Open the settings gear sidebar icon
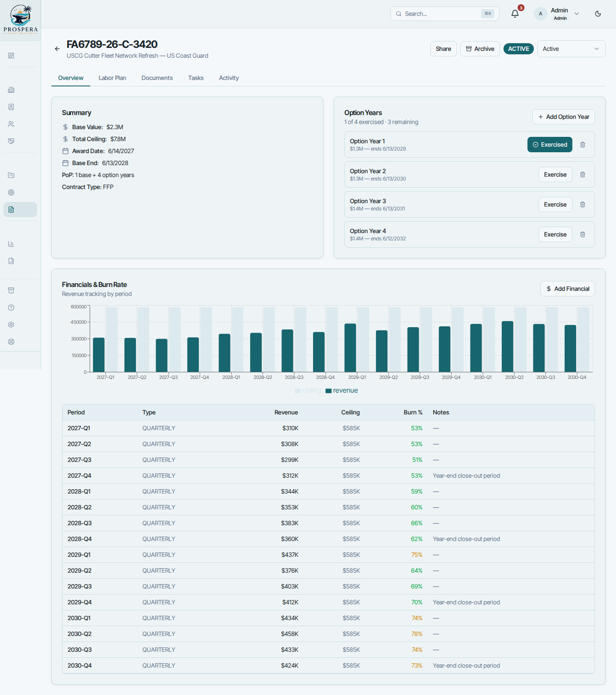The height and width of the screenshot is (695, 616). pos(11,325)
